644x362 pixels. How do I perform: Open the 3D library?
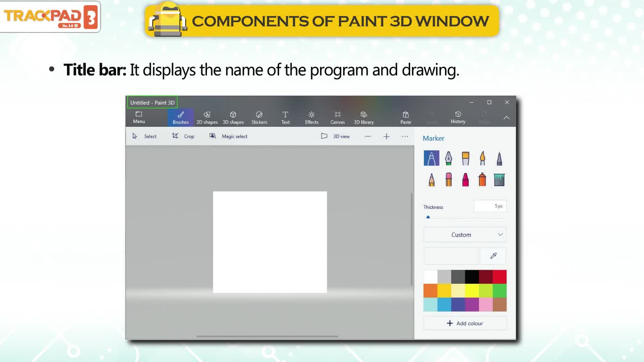coord(363,117)
